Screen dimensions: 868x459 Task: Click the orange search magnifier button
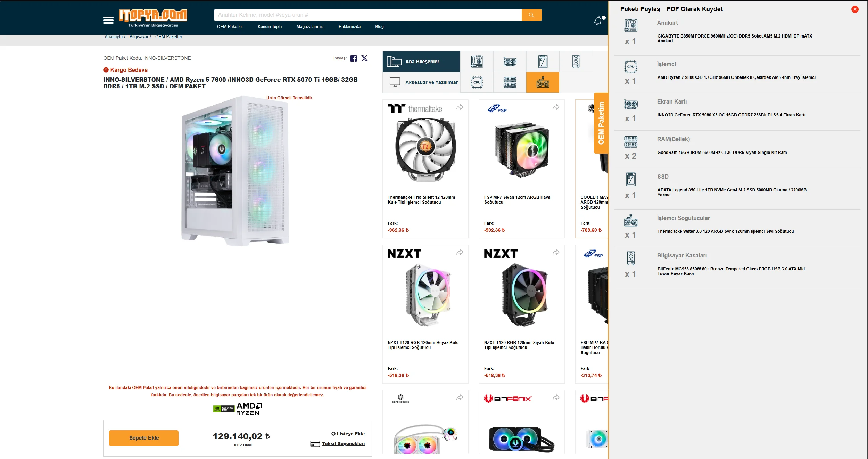pyautogui.click(x=531, y=15)
